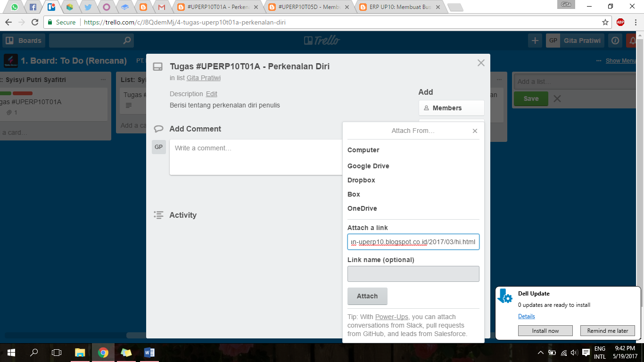This screenshot has height=362, width=644.
Task: Open Windows taskbar search icon
Action: coord(34,352)
